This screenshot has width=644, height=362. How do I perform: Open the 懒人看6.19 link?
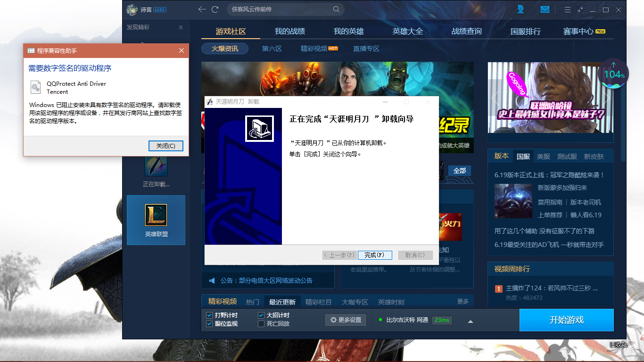click(x=586, y=215)
